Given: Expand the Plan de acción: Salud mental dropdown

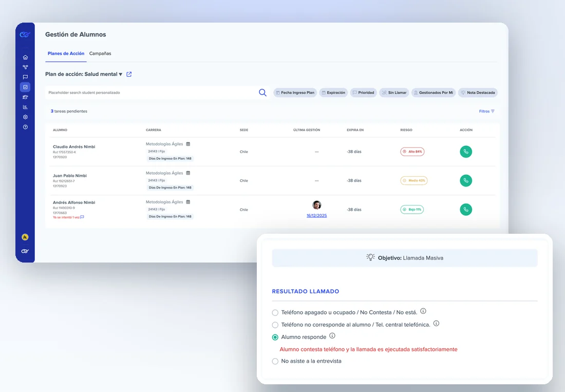Looking at the screenshot, I should pyautogui.click(x=84, y=74).
